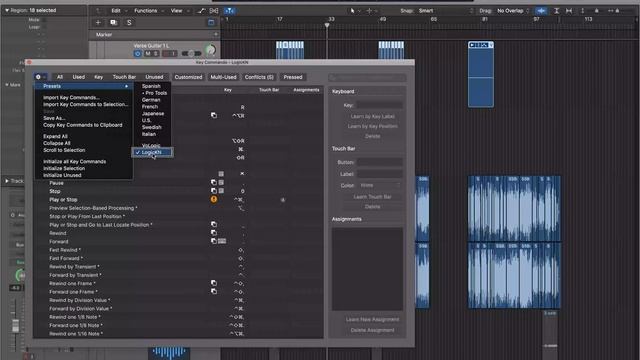640x360 pixels.
Task: Open the Drag No Overlap dropdown
Action: [x=513, y=11]
